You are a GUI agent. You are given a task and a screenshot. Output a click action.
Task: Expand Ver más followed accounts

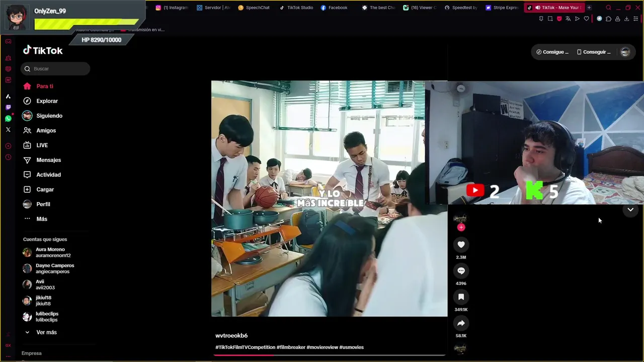[40, 332]
